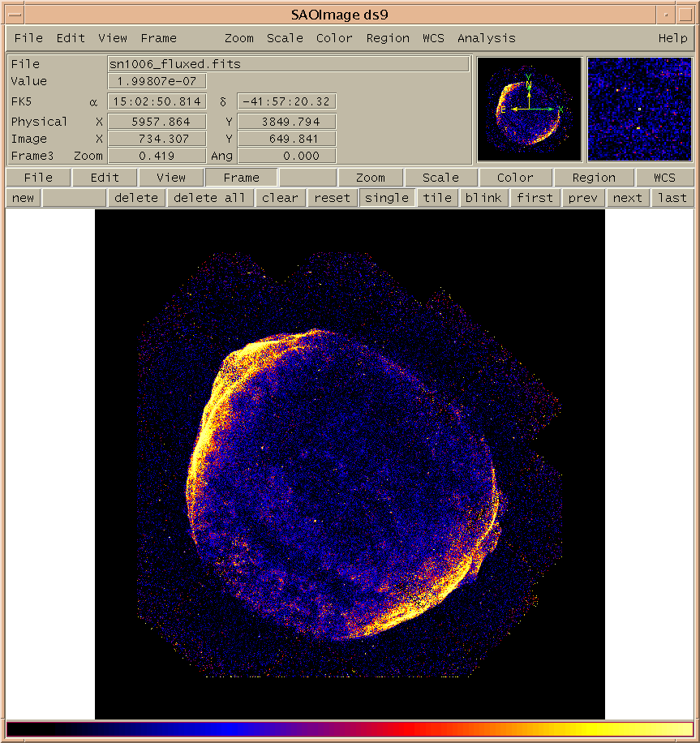This screenshot has height=743, width=700.
Task: Click the panner overview thumbnail
Action: (x=530, y=110)
